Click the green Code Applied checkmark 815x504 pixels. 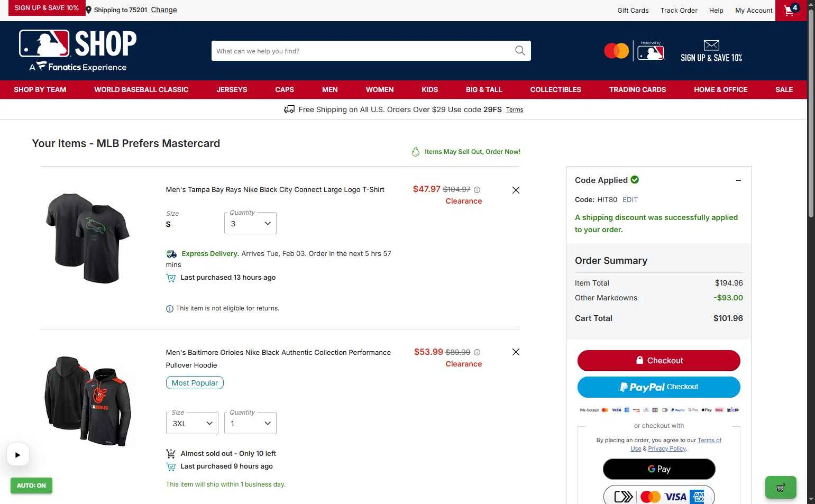coord(635,180)
